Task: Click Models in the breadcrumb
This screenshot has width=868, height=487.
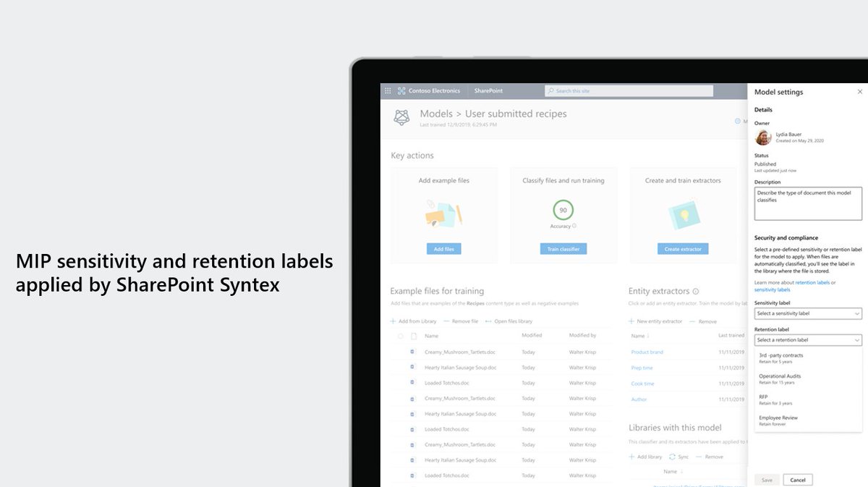Action: point(436,114)
